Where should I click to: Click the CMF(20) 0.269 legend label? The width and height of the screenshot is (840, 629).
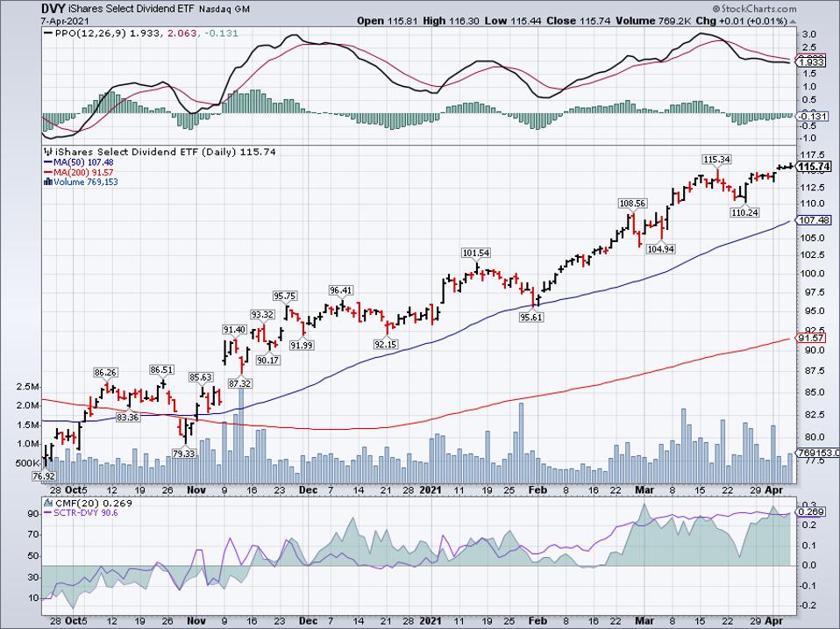pyautogui.click(x=94, y=503)
